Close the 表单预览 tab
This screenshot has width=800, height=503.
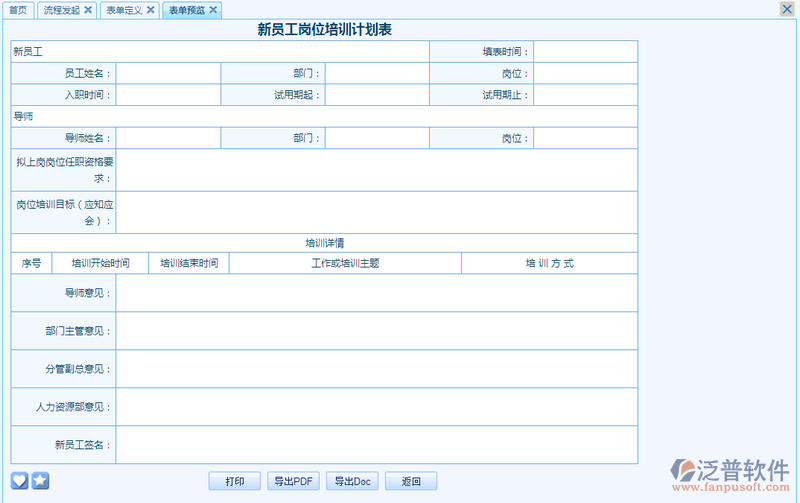pyautogui.click(x=213, y=10)
